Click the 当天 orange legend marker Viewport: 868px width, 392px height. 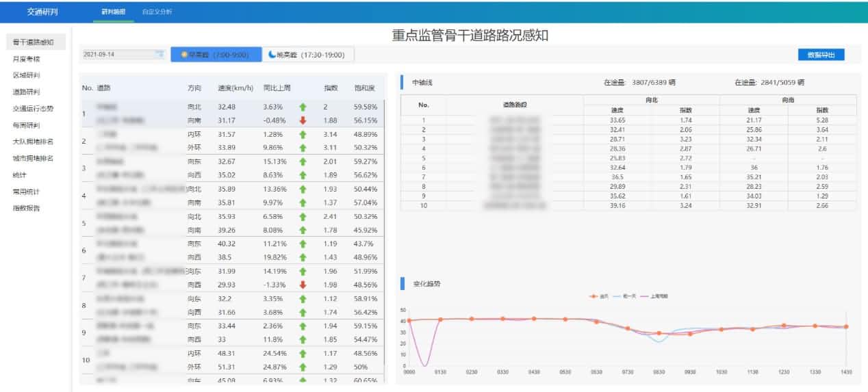594,296
